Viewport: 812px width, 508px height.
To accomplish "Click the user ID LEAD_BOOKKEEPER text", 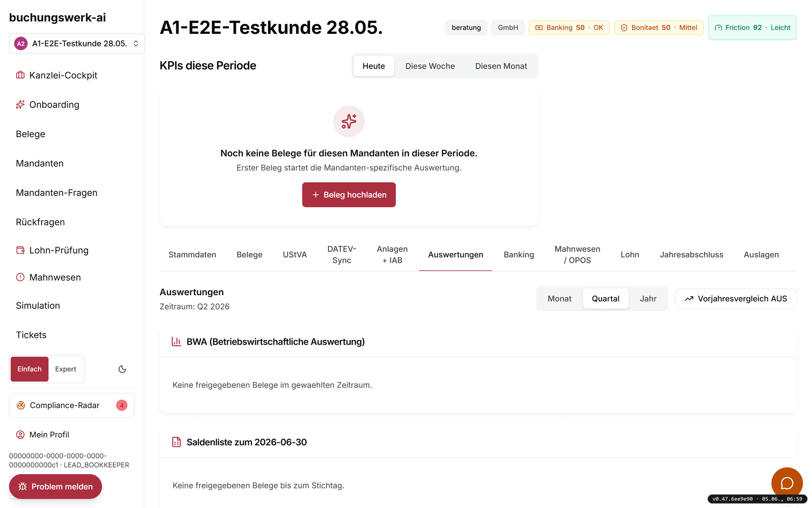I will [69, 460].
